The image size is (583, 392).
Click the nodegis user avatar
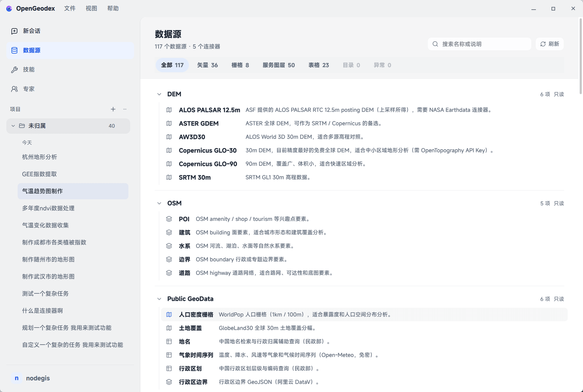[x=17, y=378]
